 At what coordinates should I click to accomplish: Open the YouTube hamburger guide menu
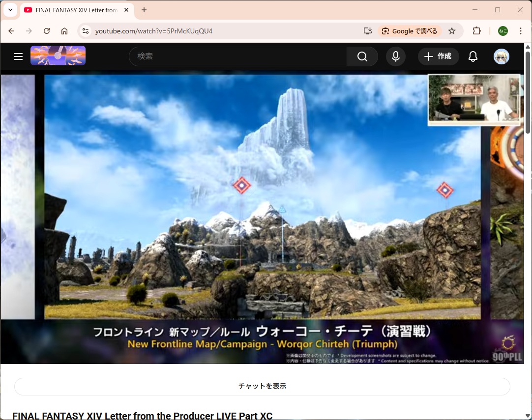point(18,56)
